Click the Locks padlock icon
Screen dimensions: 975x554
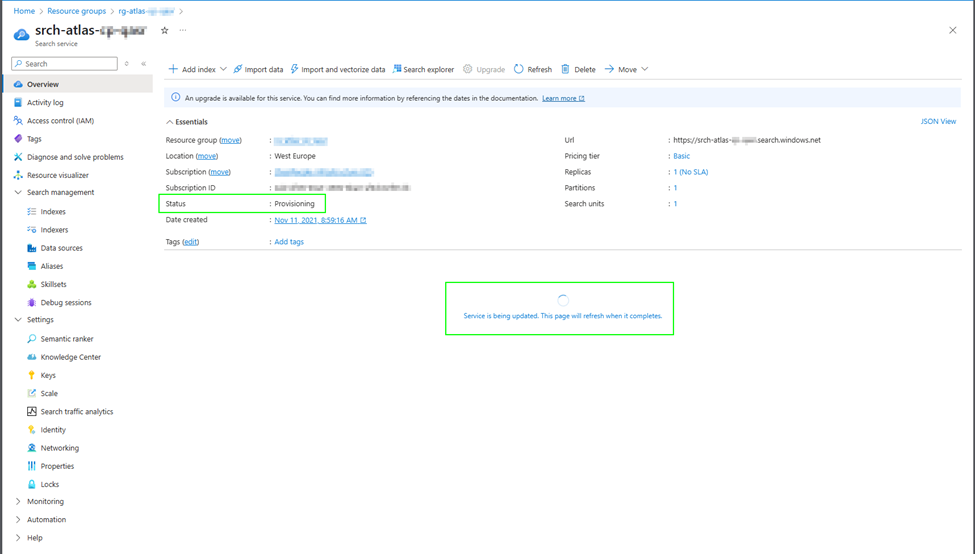32,484
